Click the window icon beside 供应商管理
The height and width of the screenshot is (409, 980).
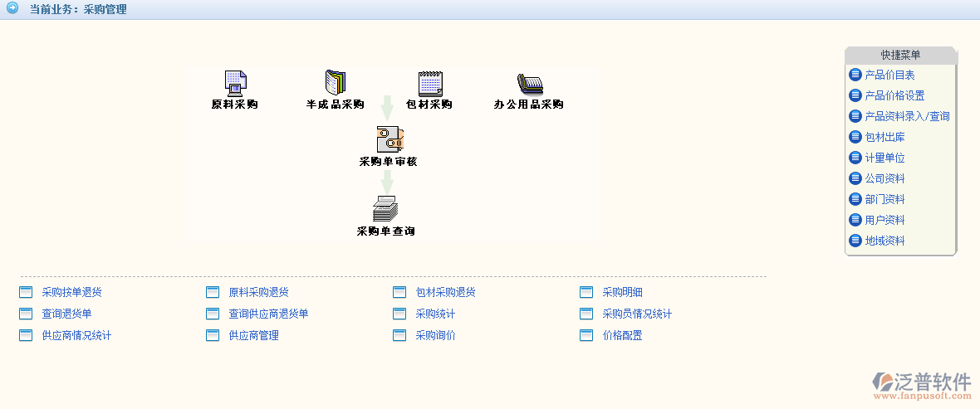coord(213,335)
